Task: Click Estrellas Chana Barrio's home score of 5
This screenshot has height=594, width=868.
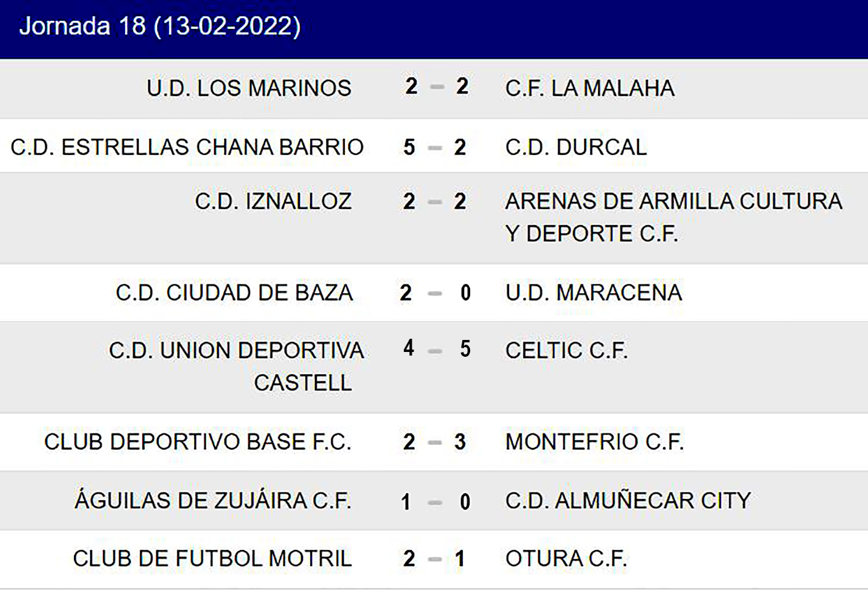Action: click(409, 147)
